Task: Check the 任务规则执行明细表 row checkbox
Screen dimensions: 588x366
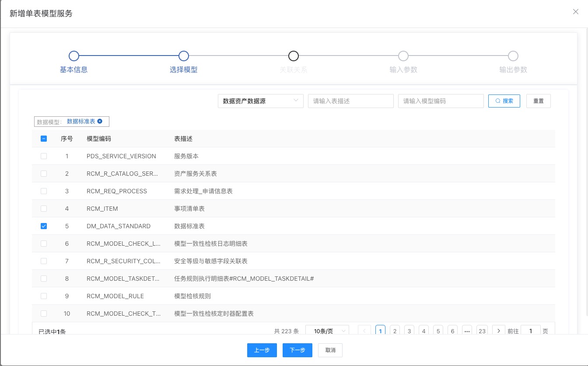Action: [x=44, y=279]
